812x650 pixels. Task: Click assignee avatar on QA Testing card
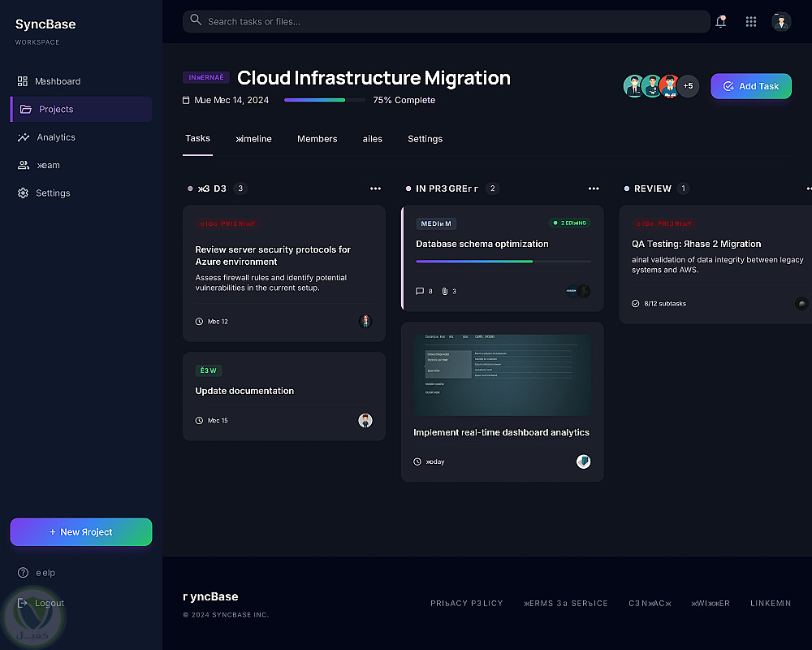click(x=801, y=304)
